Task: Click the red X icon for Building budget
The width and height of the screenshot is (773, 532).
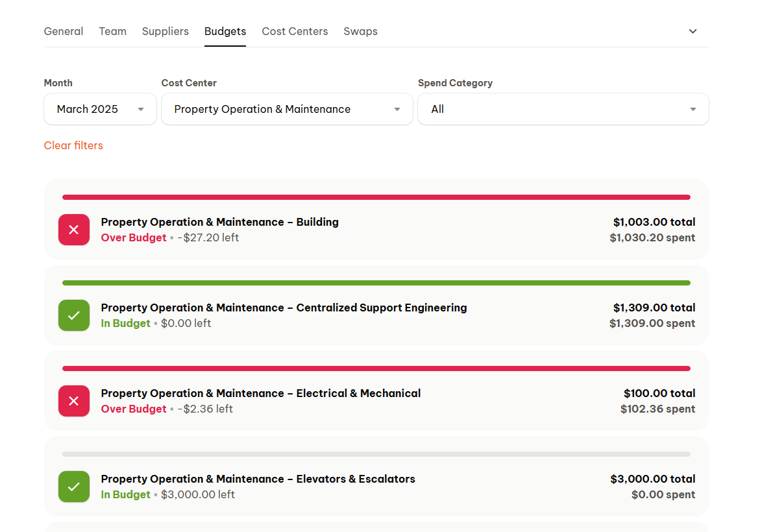Action: coord(74,230)
